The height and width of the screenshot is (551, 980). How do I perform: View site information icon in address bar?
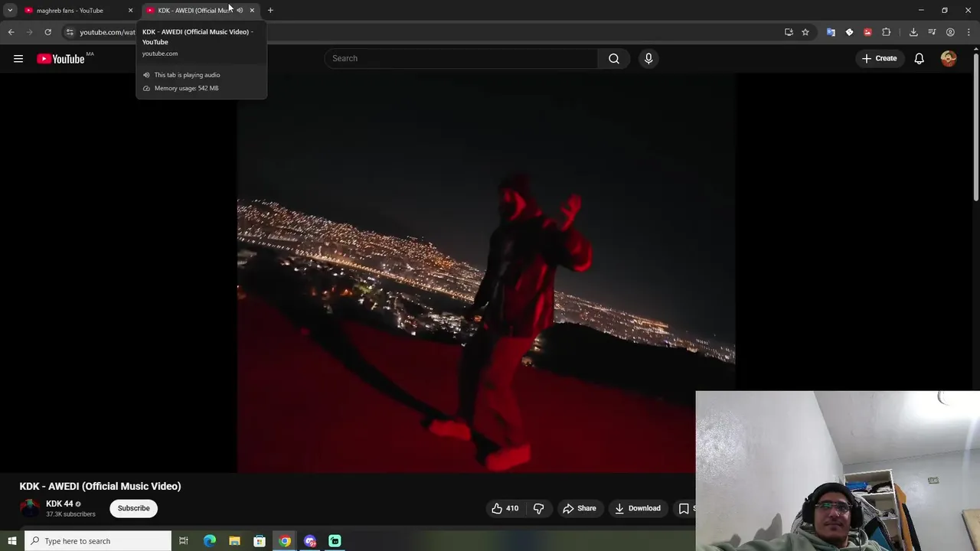(x=70, y=32)
